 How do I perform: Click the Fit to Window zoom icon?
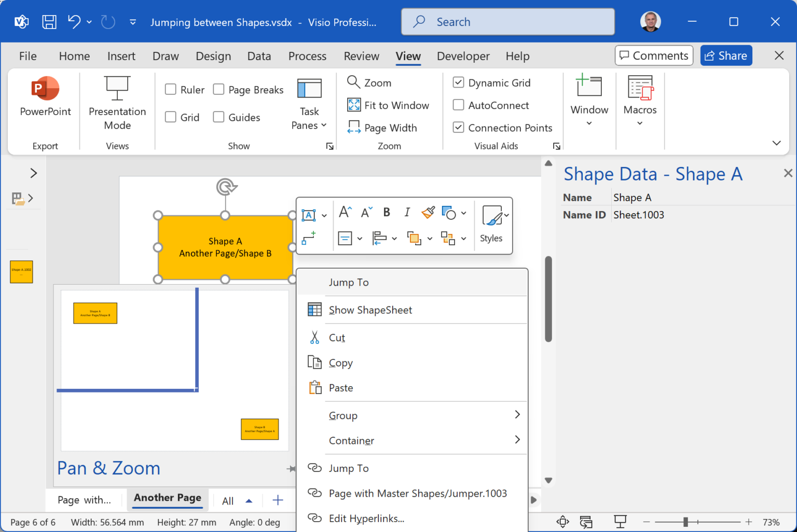click(354, 105)
